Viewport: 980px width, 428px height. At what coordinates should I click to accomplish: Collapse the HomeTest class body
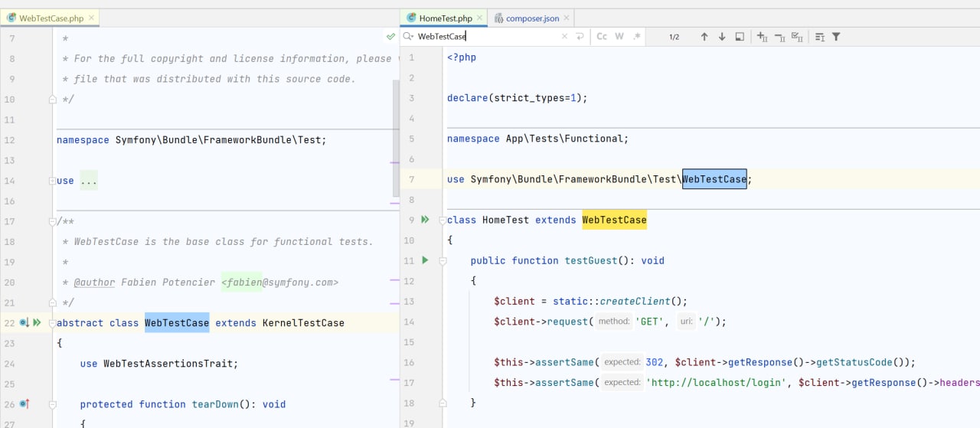[x=442, y=221]
